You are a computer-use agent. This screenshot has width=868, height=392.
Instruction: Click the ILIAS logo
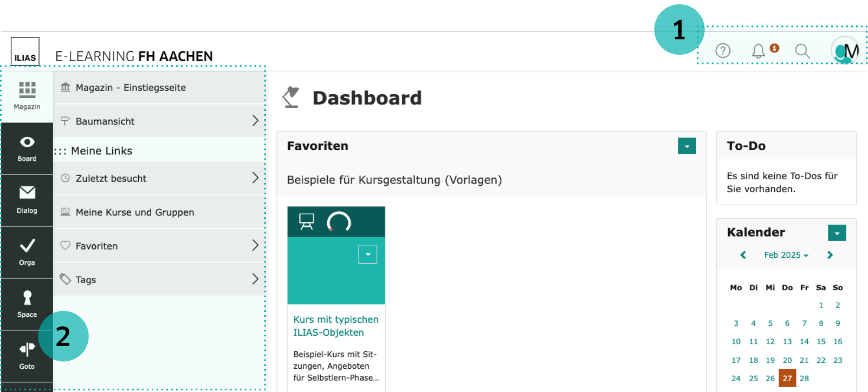pos(25,52)
